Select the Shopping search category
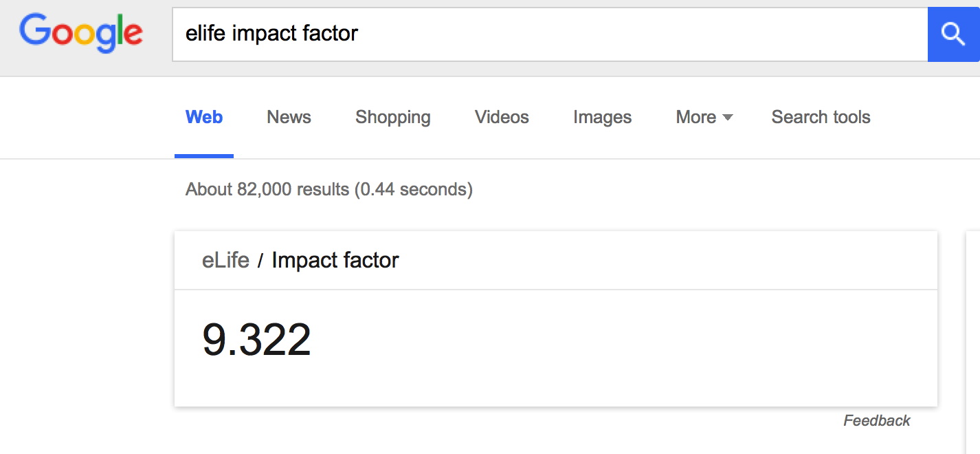The image size is (980, 454). point(392,117)
